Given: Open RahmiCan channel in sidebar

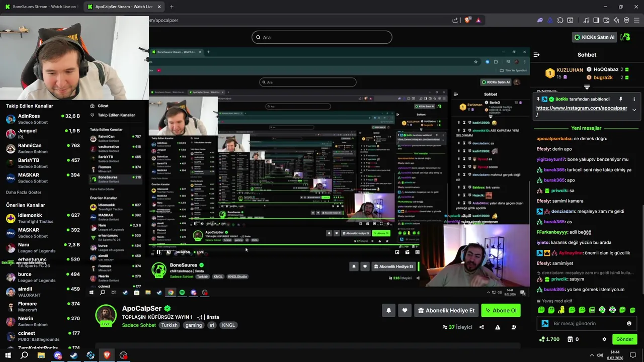Looking at the screenshot, I should pyautogui.click(x=43, y=148).
